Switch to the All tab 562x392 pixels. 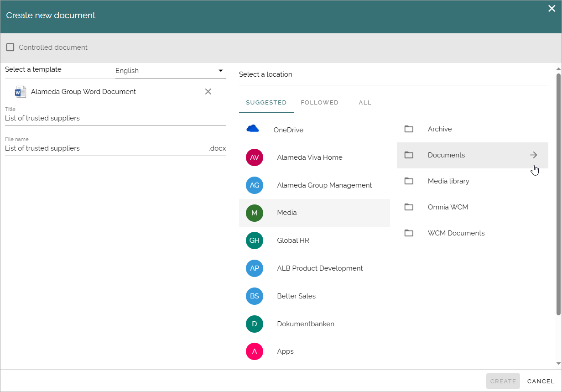pyautogui.click(x=365, y=103)
